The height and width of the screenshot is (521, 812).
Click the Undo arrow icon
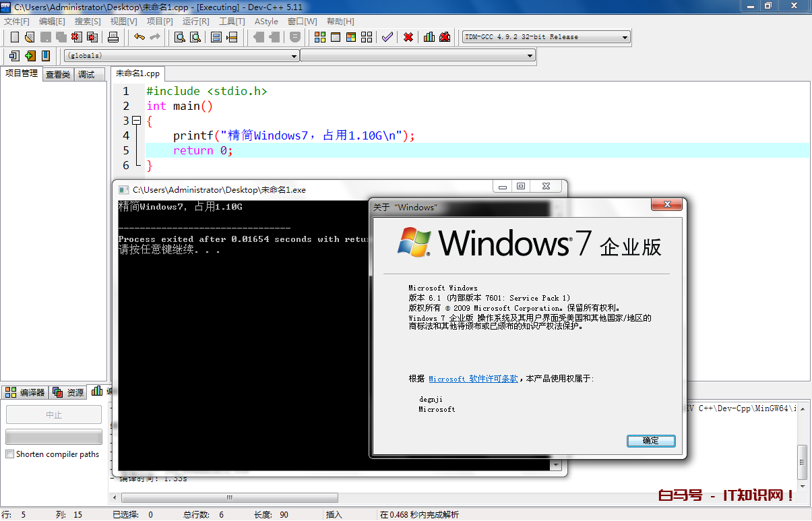[139, 37]
